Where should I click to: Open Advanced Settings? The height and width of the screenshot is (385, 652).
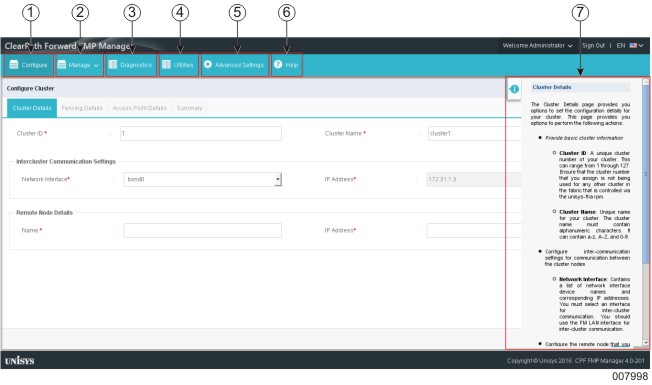click(235, 65)
